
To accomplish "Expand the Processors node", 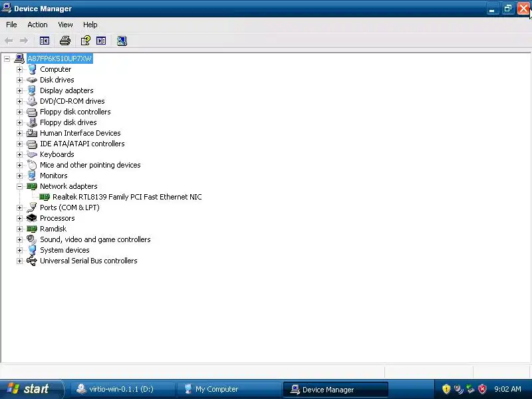I will coord(19,219).
